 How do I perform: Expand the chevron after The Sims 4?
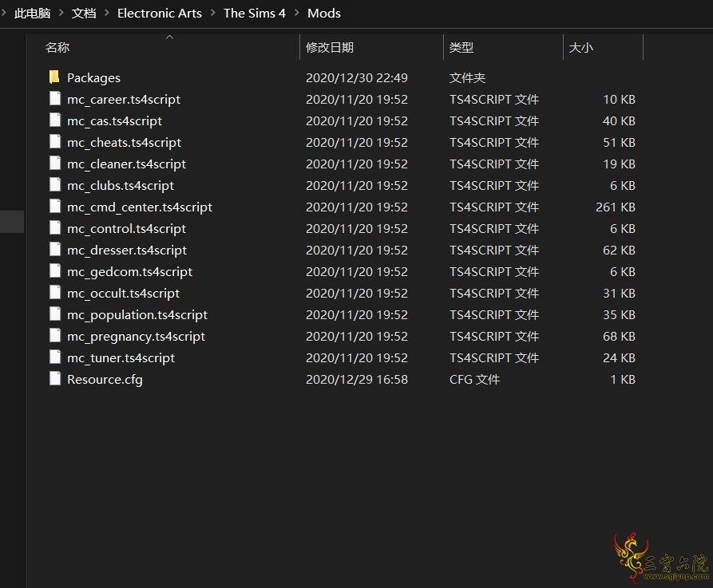coord(296,14)
